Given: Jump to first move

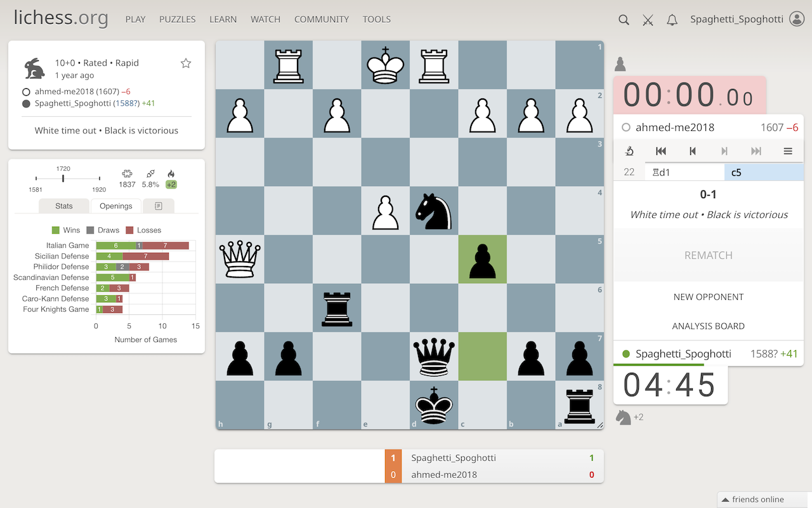Looking at the screenshot, I should [660, 151].
